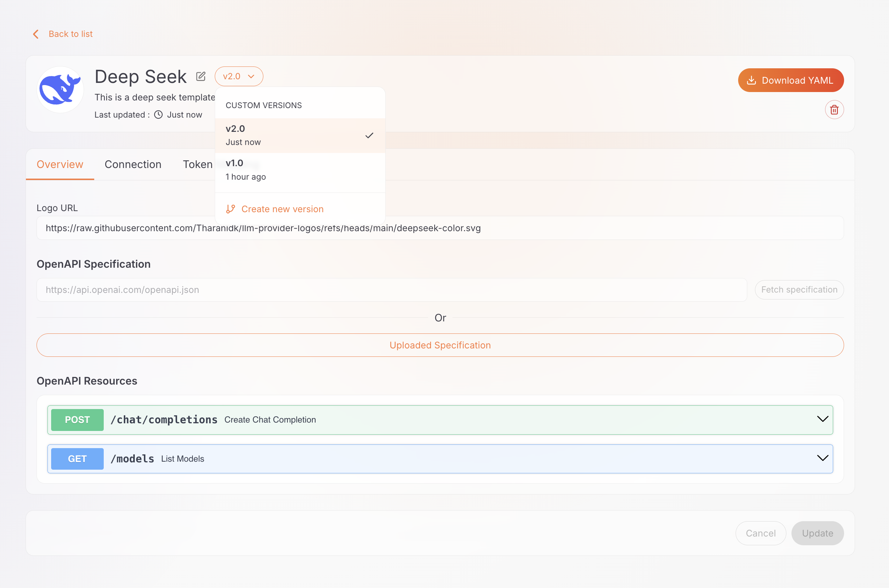Click 'This is a deep seek template' text
The width and height of the screenshot is (889, 588).
point(155,98)
